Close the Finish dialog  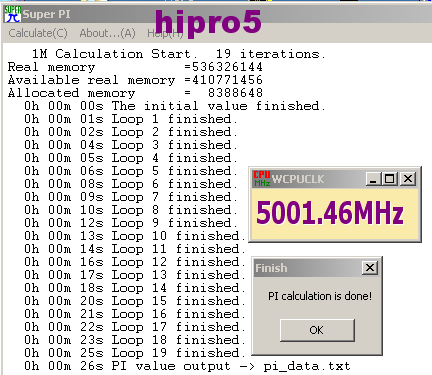tap(370, 268)
